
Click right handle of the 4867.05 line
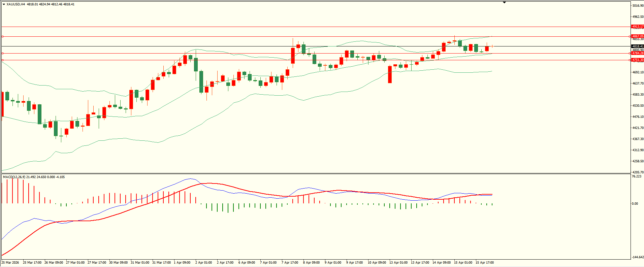tap(630, 36)
